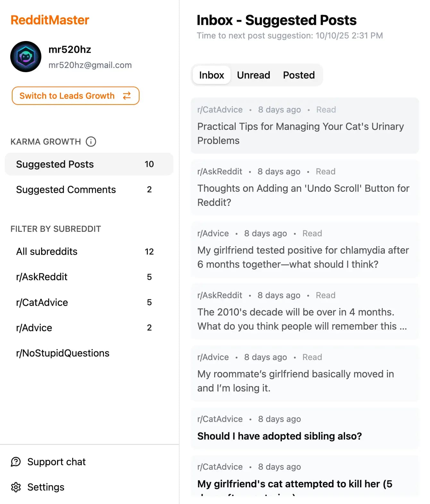
Task: Click the swap arrows icon on Leads Growth button
Action: tap(127, 96)
